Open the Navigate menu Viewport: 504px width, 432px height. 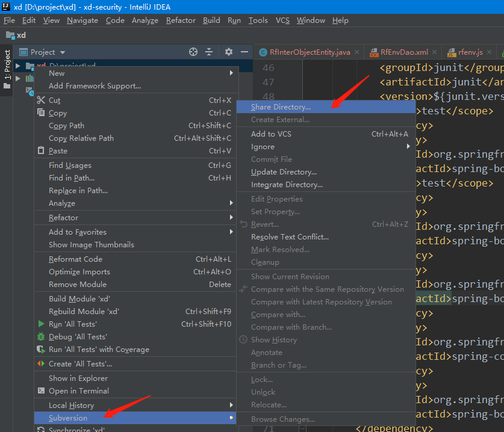pos(82,20)
